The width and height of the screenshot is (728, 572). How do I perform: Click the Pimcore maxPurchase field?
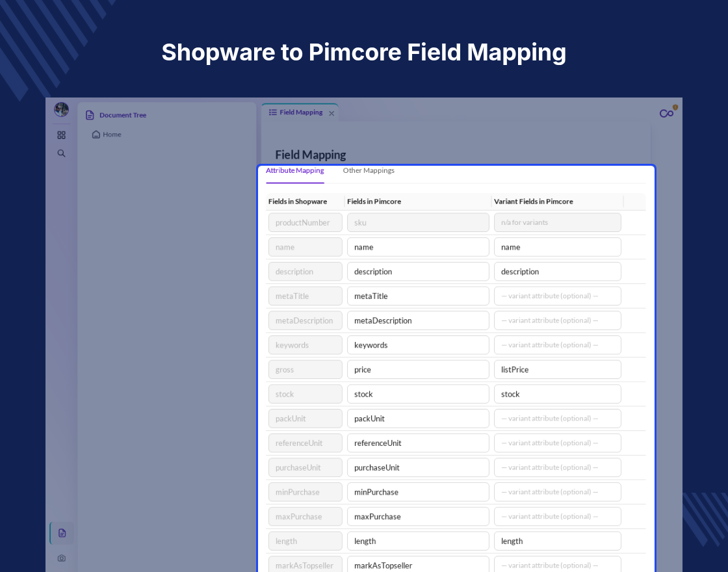click(x=418, y=517)
